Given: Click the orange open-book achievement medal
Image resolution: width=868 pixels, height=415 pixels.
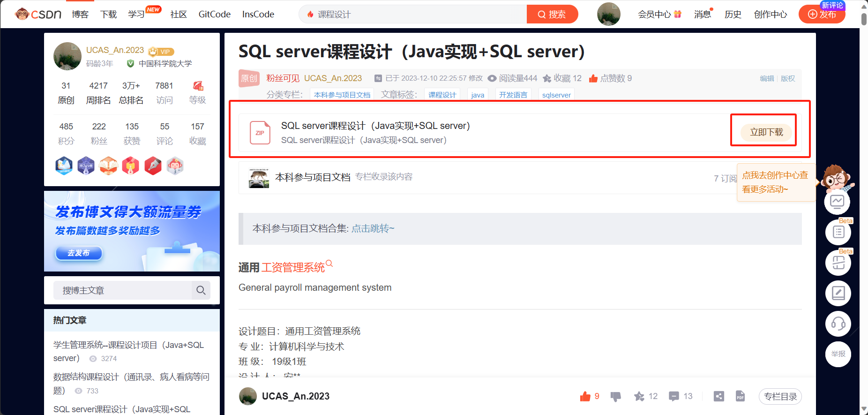Looking at the screenshot, I should tap(108, 166).
